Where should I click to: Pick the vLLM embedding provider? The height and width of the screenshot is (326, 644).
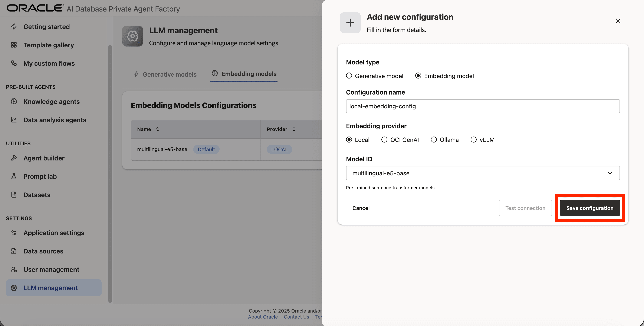click(473, 140)
